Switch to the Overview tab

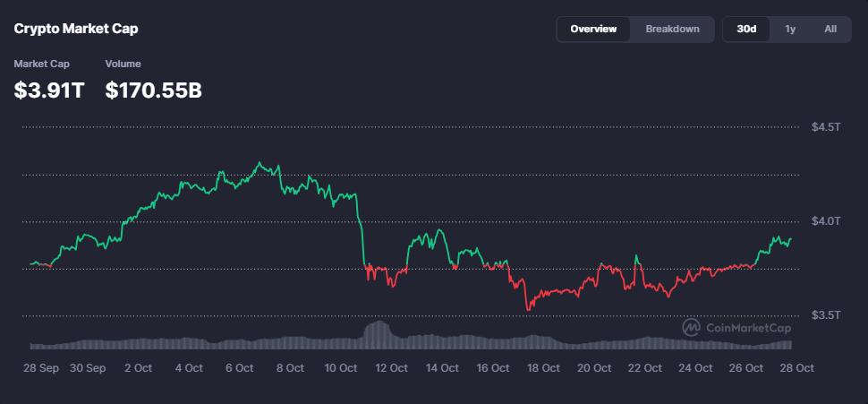coord(593,30)
